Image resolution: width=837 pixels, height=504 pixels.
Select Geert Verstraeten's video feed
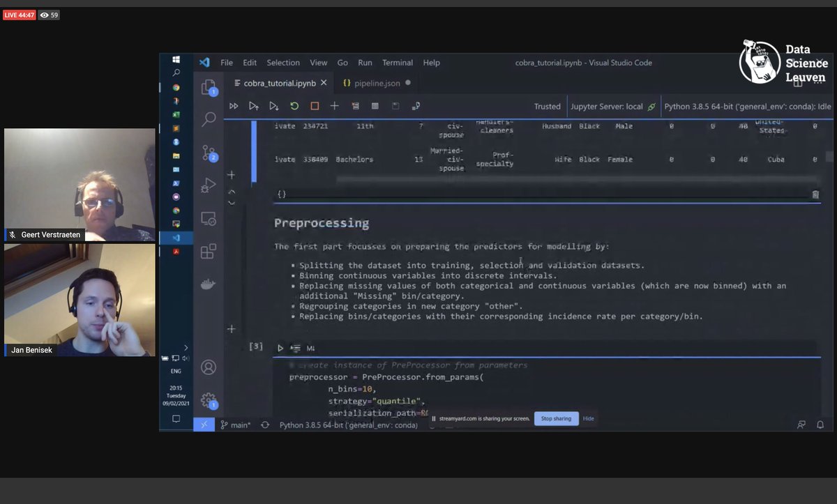(x=80, y=185)
